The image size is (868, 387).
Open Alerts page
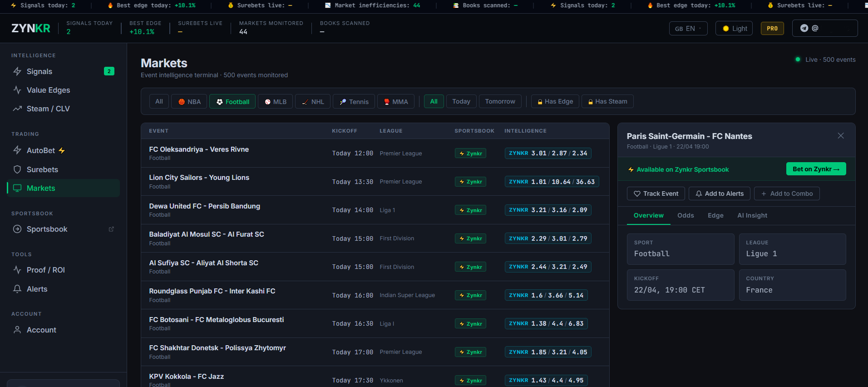point(64,289)
